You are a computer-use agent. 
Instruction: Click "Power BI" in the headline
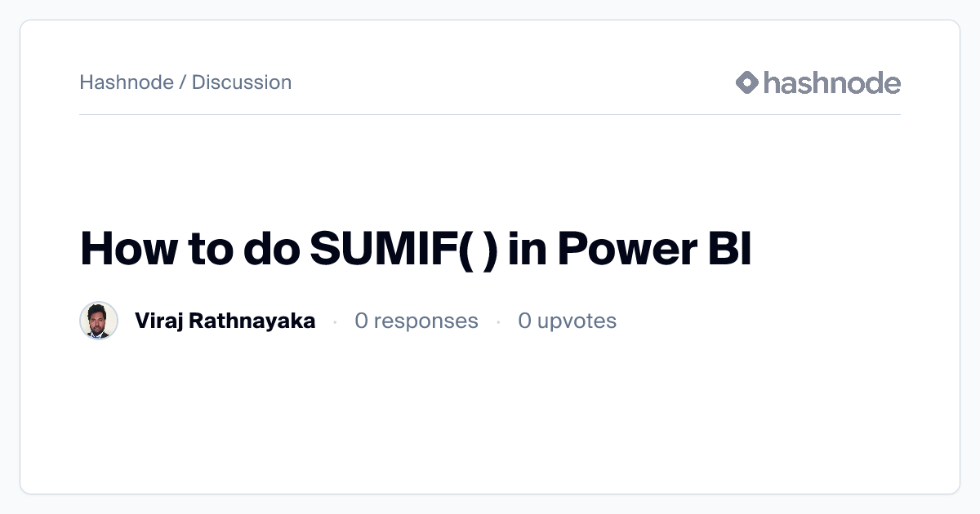[654, 250]
